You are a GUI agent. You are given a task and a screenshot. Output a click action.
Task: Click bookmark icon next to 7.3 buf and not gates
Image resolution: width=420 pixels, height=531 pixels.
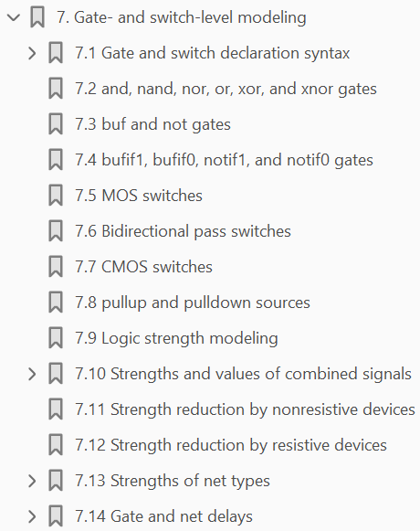pos(56,124)
